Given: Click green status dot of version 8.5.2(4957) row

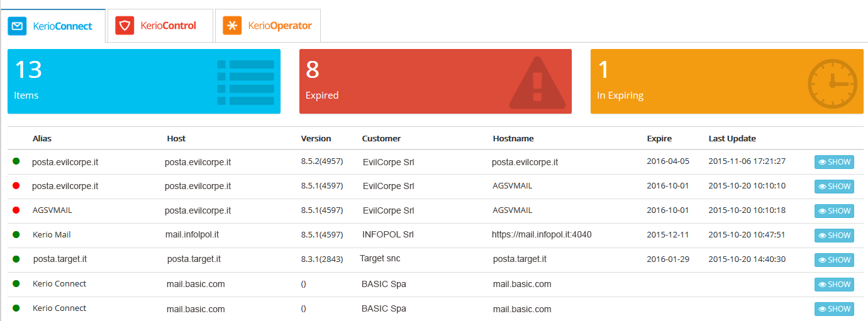Looking at the screenshot, I should pyautogui.click(x=16, y=161).
